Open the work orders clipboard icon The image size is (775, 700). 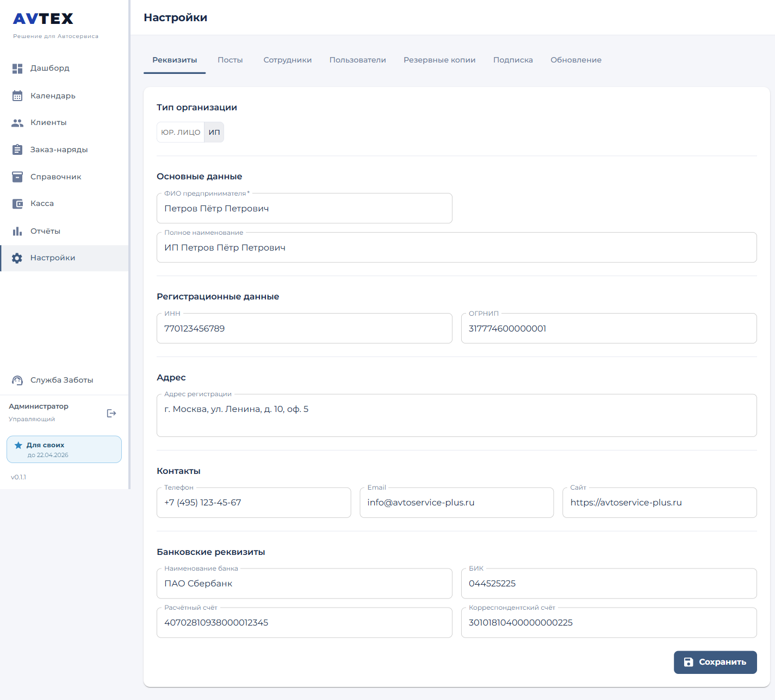(x=17, y=149)
